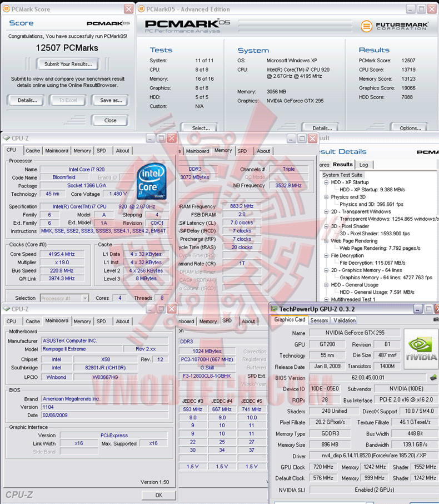Screen dimensions: 439x504
Task: Click Close button in PCMark Score window
Action: click(x=110, y=120)
